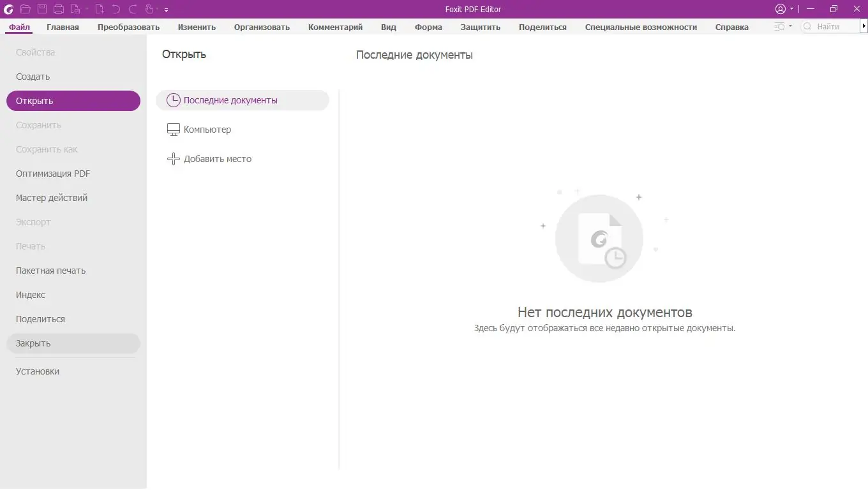Open a file via the Open folder icon
Image resolution: width=868 pixels, height=490 pixels.
point(25,9)
